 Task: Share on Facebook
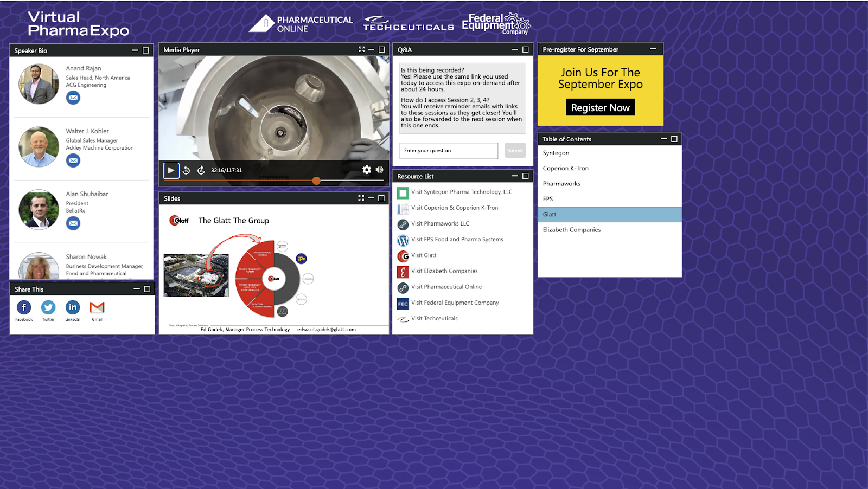click(x=24, y=307)
